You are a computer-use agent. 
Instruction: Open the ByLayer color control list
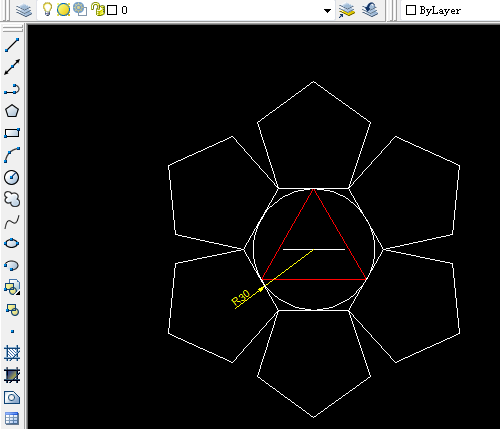click(x=450, y=10)
